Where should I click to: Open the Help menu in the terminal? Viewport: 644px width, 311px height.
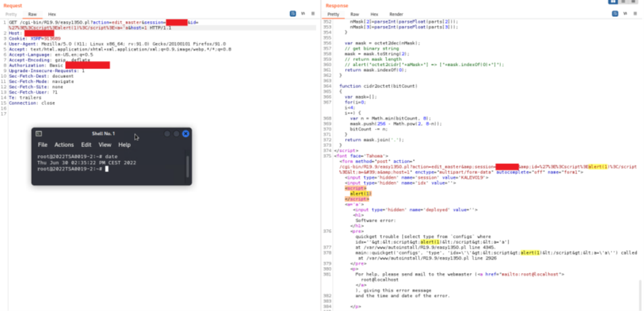pos(125,145)
